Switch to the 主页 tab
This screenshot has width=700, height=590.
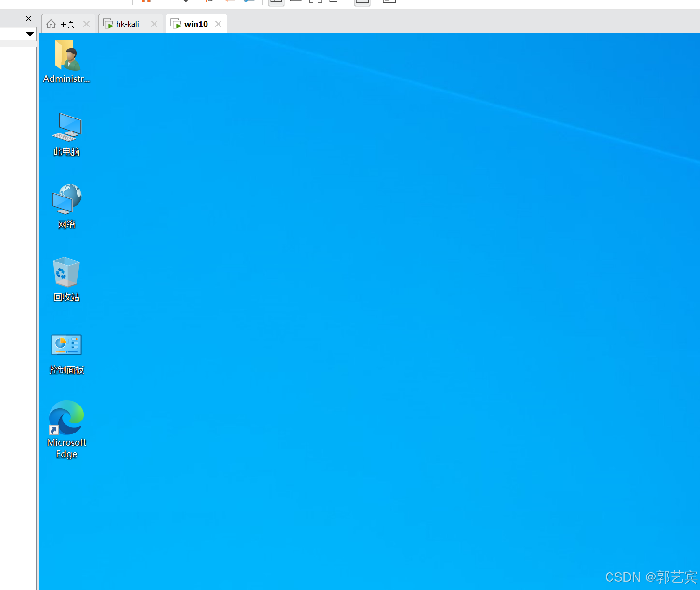[67, 24]
